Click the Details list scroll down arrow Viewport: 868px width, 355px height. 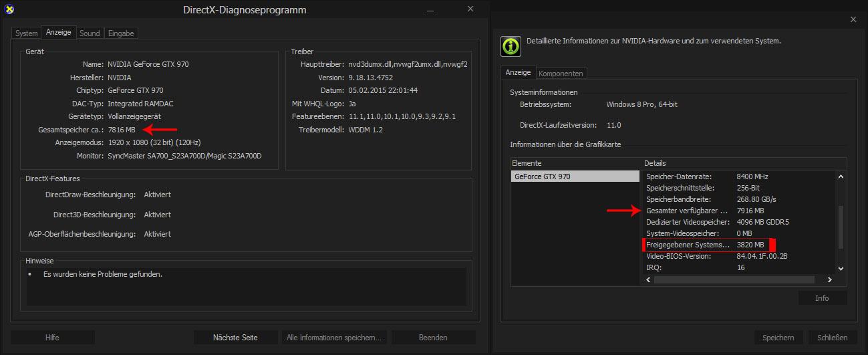point(841,269)
